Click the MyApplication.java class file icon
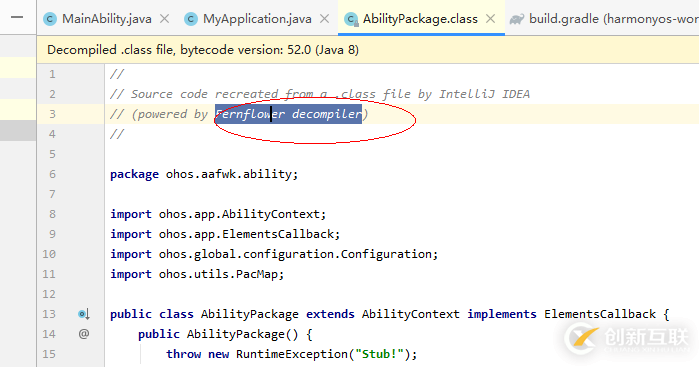699x367 pixels. click(191, 19)
